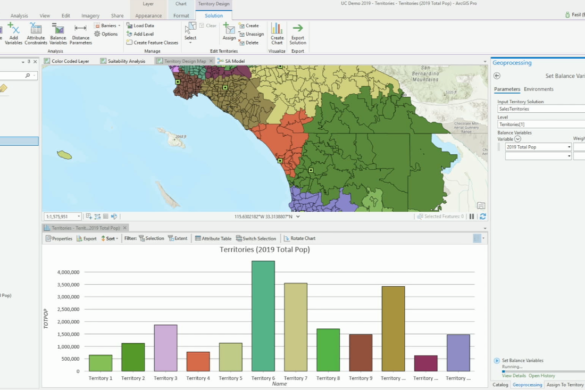
Task: Open chart Properties
Action: [x=59, y=238]
